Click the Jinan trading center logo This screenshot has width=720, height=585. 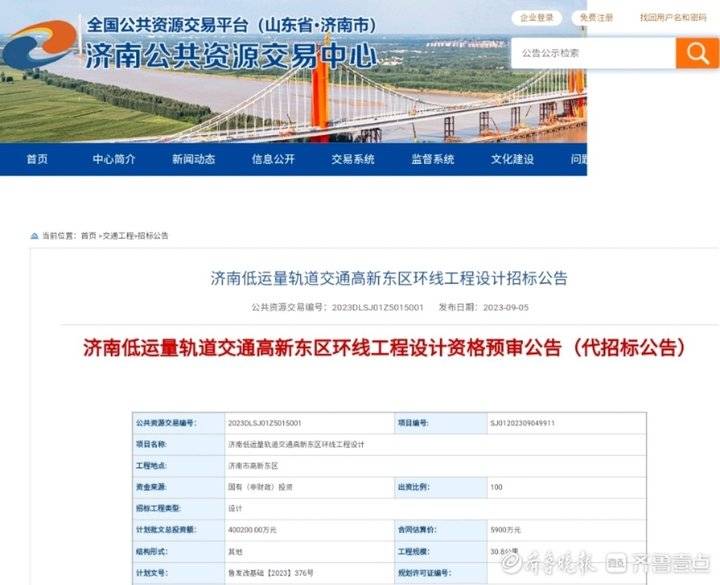[x=40, y=45]
